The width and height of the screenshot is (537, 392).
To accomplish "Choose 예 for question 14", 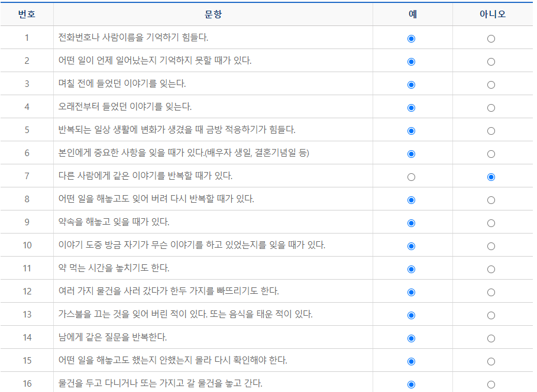I will click(411, 338).
